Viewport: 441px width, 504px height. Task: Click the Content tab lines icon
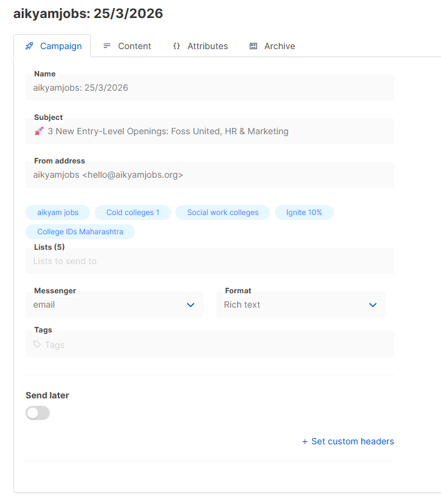[107, 46]
